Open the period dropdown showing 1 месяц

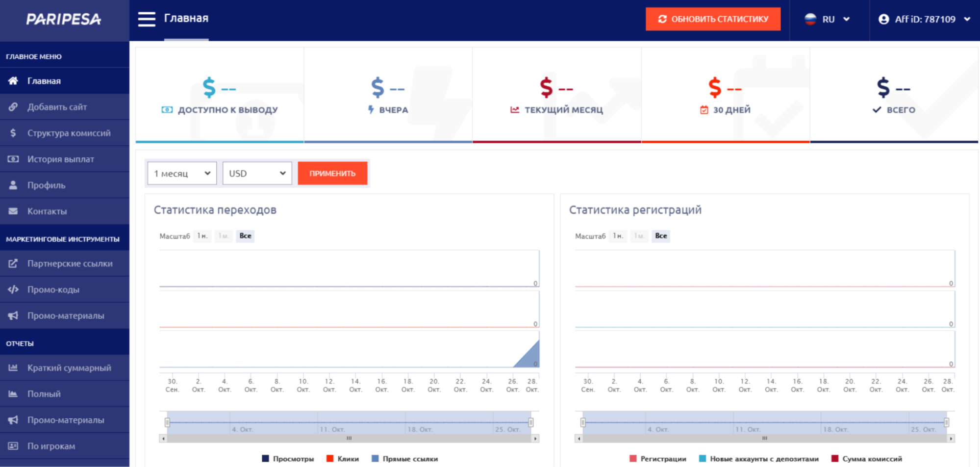pyautogui.click(x=182, y=174)
